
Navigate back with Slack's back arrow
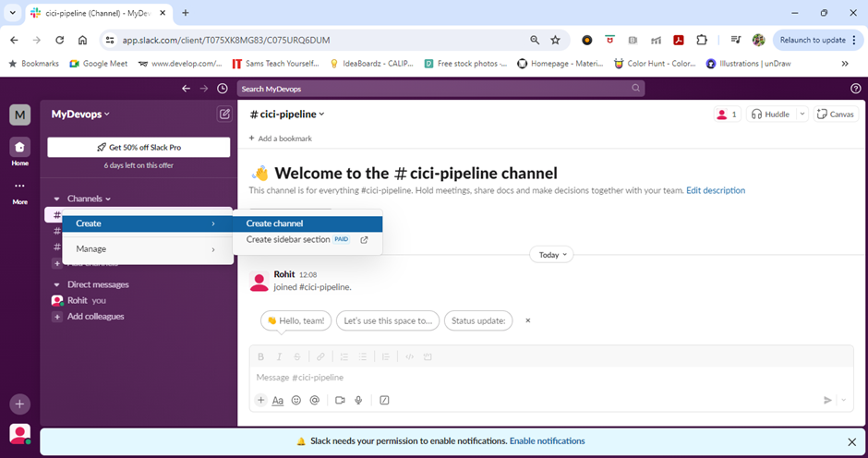(x=186, y=89)
